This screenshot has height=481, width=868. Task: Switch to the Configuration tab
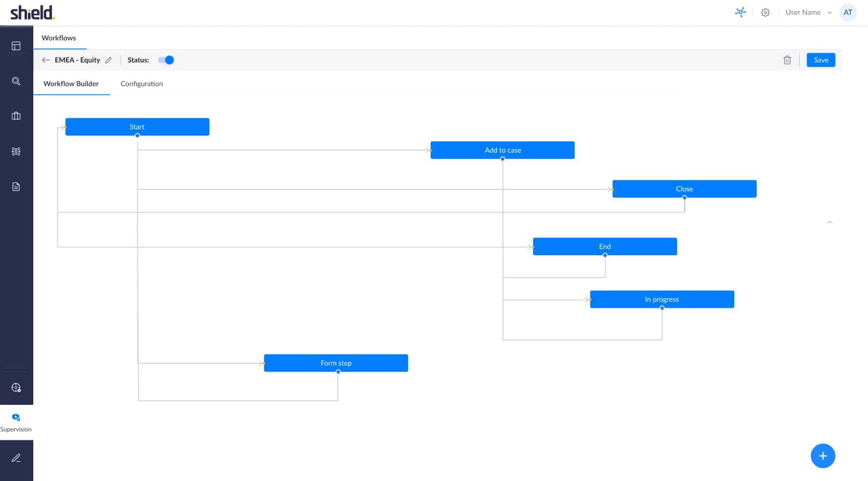(142, 84)
